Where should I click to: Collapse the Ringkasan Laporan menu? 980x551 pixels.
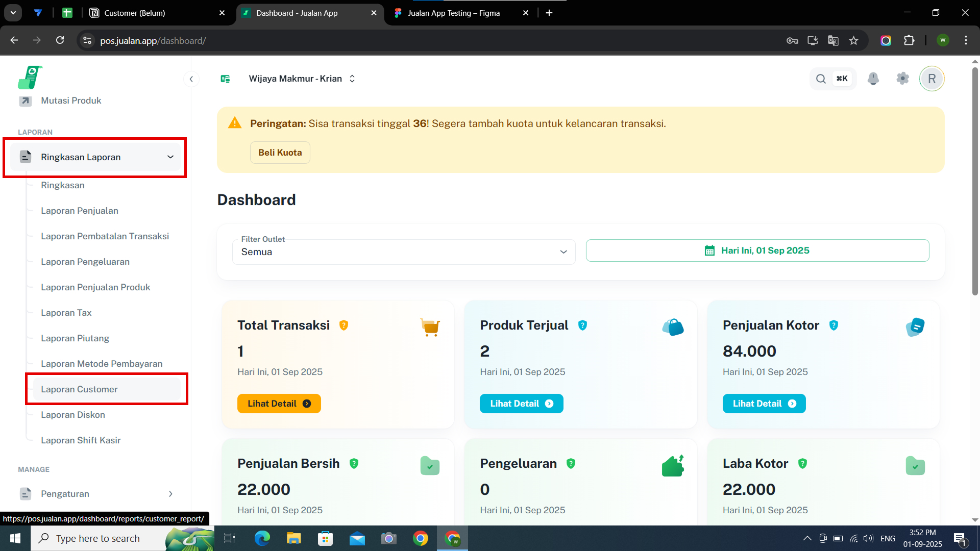170,157
